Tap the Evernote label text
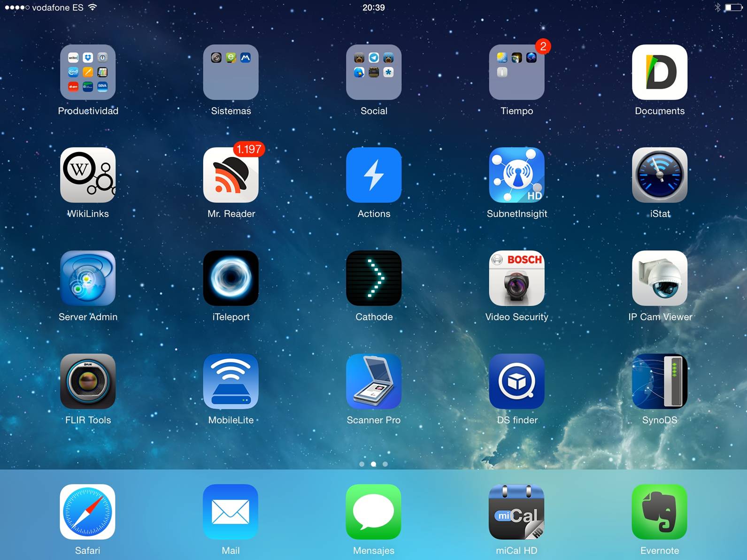Screen dimensions: 747x560 point(660,551)
